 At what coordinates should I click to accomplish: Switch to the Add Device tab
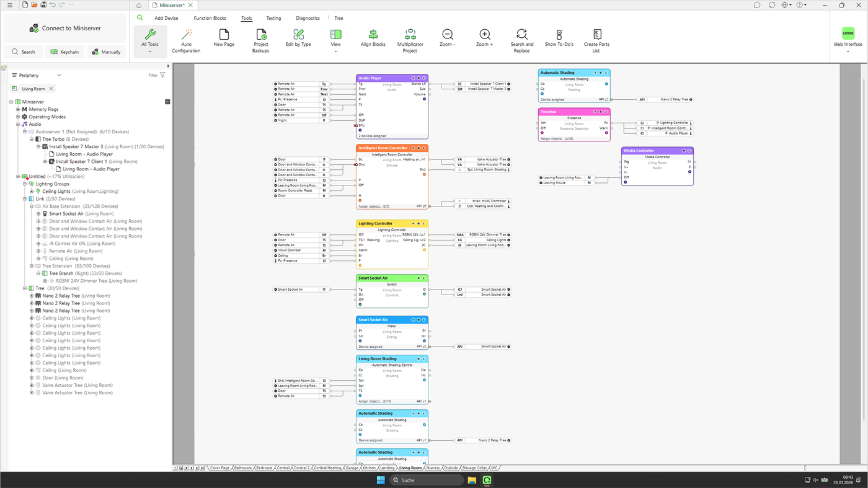pos(166,18)
